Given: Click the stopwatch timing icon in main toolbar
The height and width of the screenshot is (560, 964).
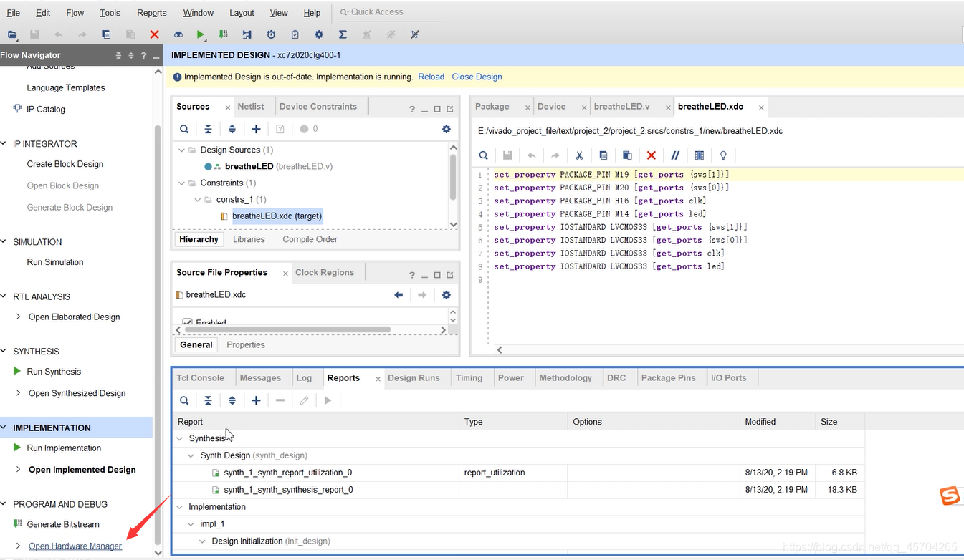Looking at the screenshot, I should [x=271, y=34].
